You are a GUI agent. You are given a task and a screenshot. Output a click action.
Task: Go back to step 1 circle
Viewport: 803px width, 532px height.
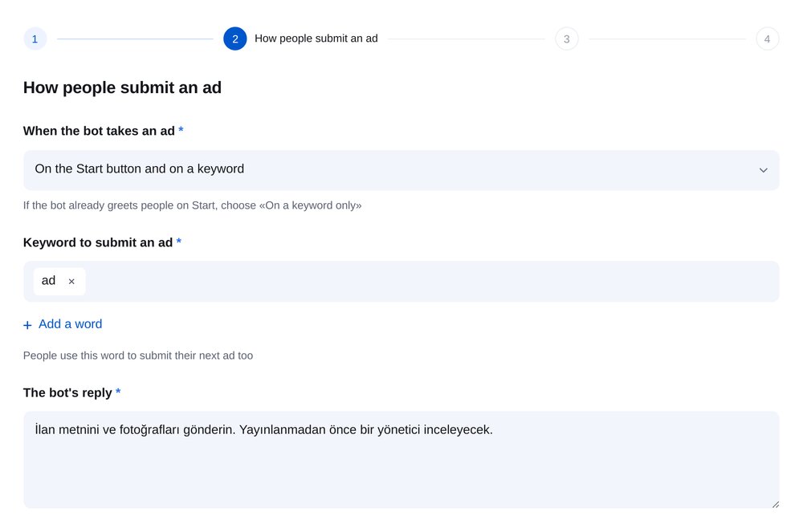[x=35, y=39]
